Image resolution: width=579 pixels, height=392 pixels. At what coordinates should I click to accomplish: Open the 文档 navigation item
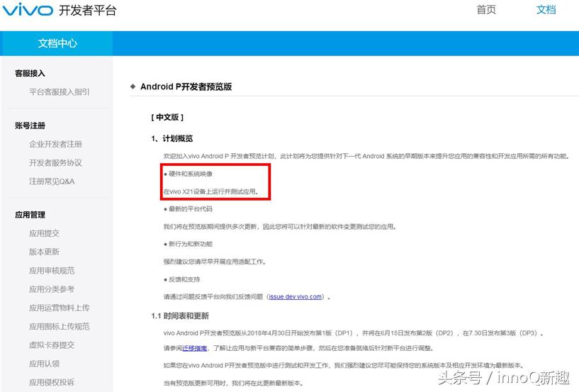[546, 10]
